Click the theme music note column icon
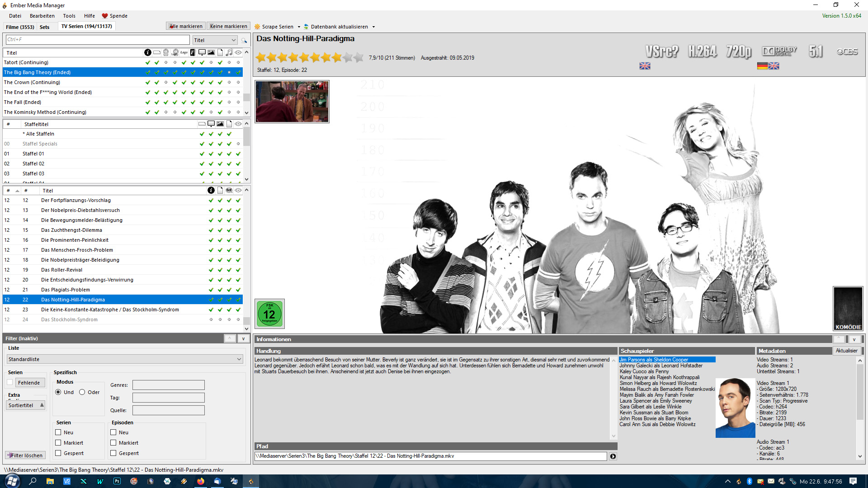This screenshot has height=488, width=868. point(229,52)
